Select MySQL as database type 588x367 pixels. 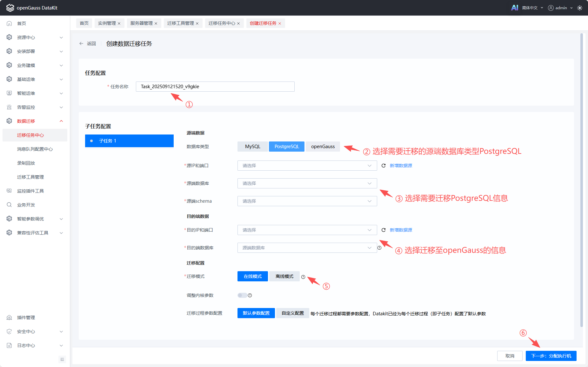(252, 147)
